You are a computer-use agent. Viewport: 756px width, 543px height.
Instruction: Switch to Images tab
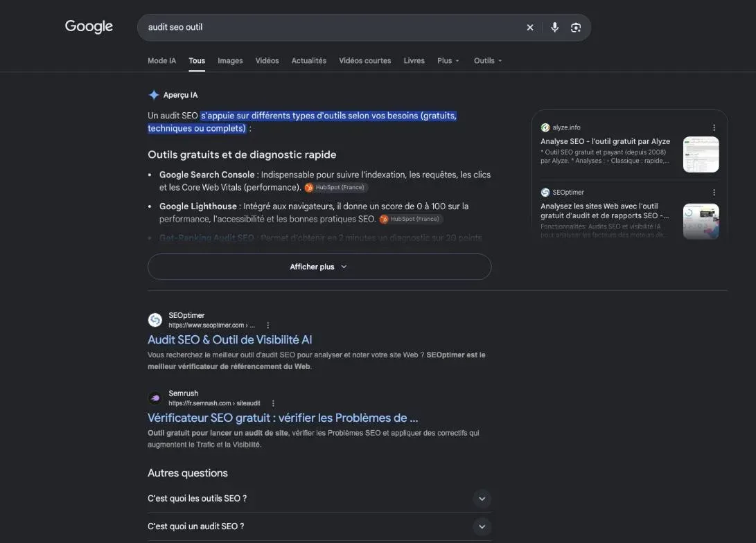[x=230, y=61]
